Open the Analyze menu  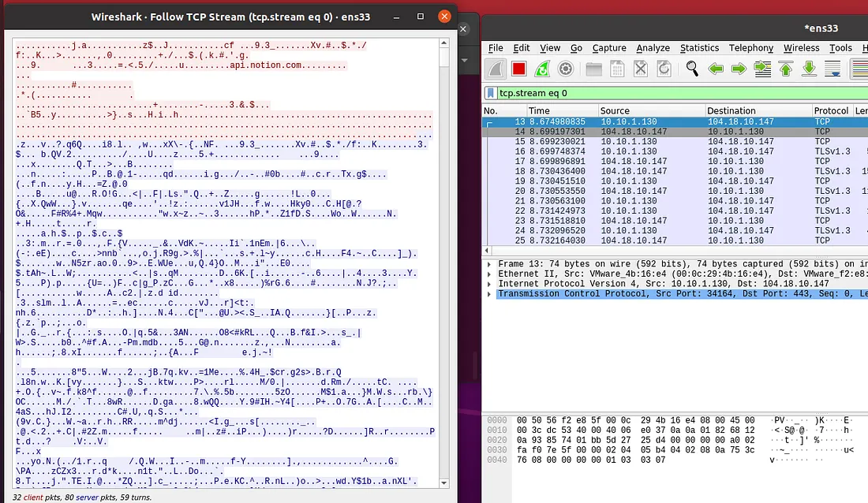tap(653, 48)
